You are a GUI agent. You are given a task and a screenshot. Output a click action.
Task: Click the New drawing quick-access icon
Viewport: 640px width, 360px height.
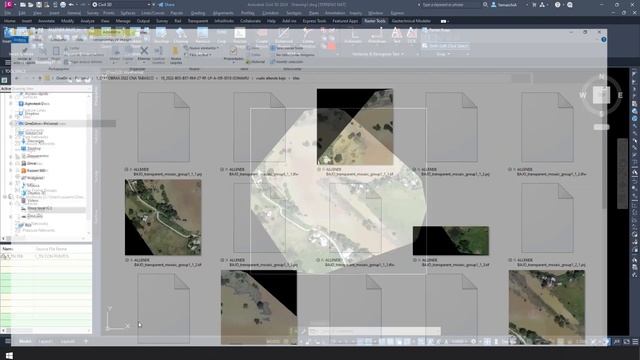pos(23,5)
